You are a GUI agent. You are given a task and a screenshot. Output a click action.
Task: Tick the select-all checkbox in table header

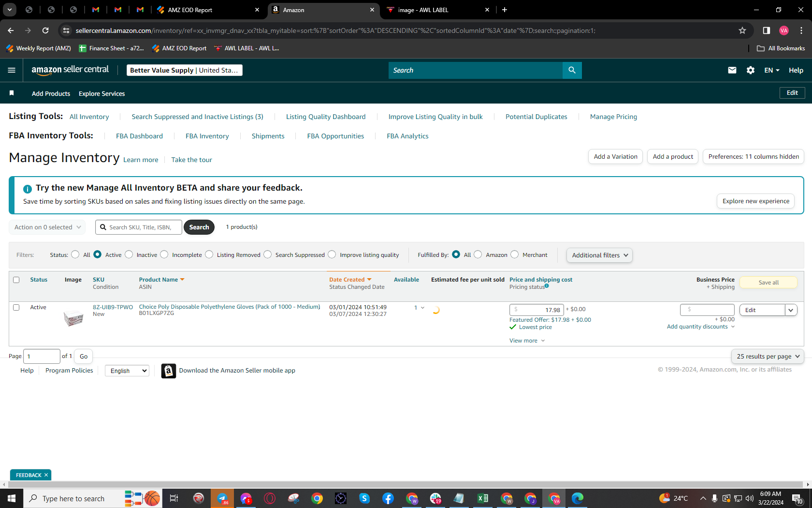[16, 280]
